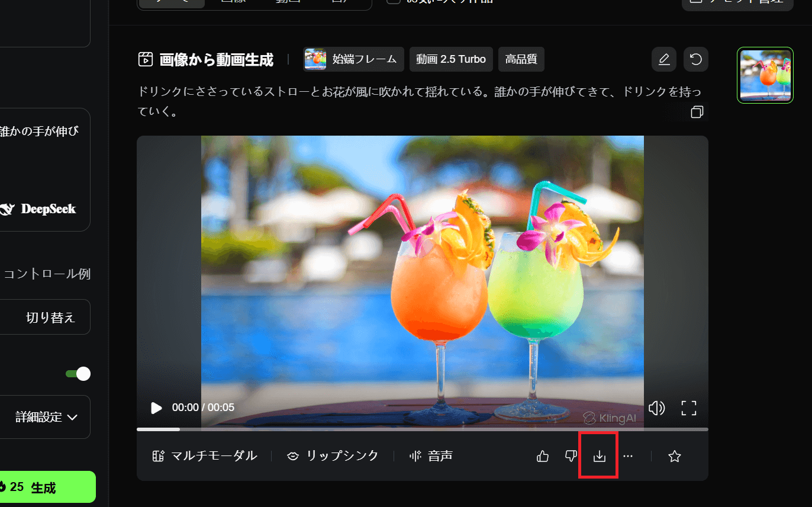Copy the prompt text via copy icon

pos(697,112)
